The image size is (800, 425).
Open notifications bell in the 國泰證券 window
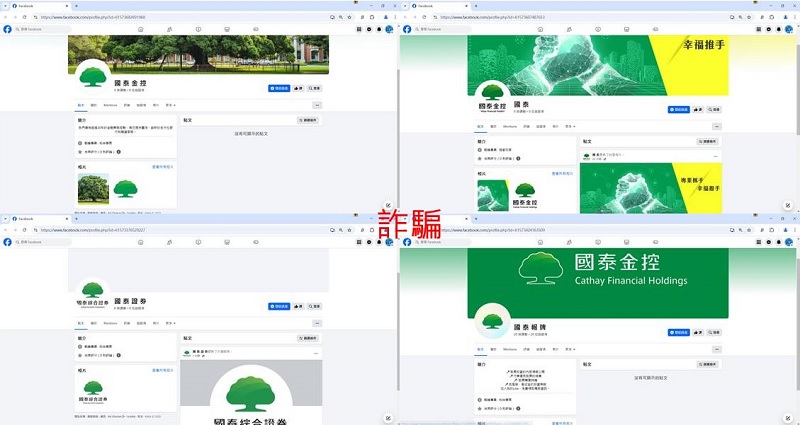pos(379,242)
